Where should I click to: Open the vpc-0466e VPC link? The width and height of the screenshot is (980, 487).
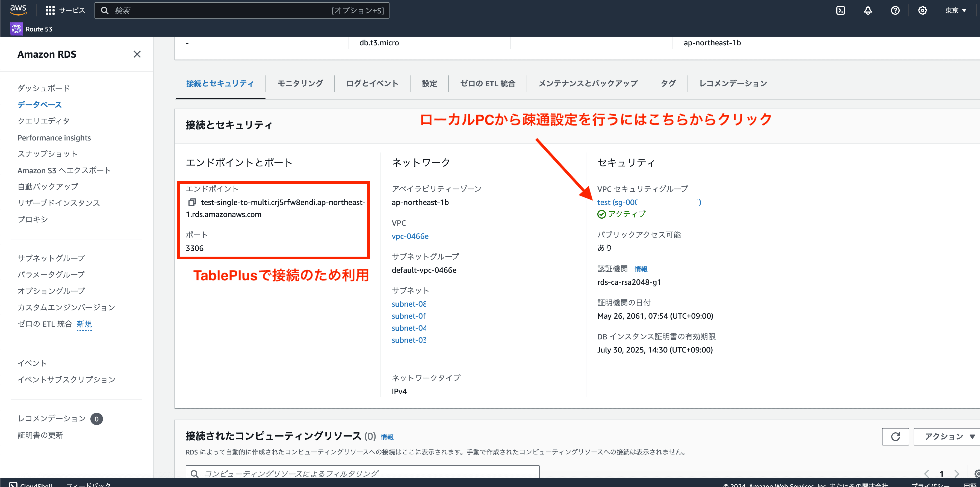pos(411,236)
